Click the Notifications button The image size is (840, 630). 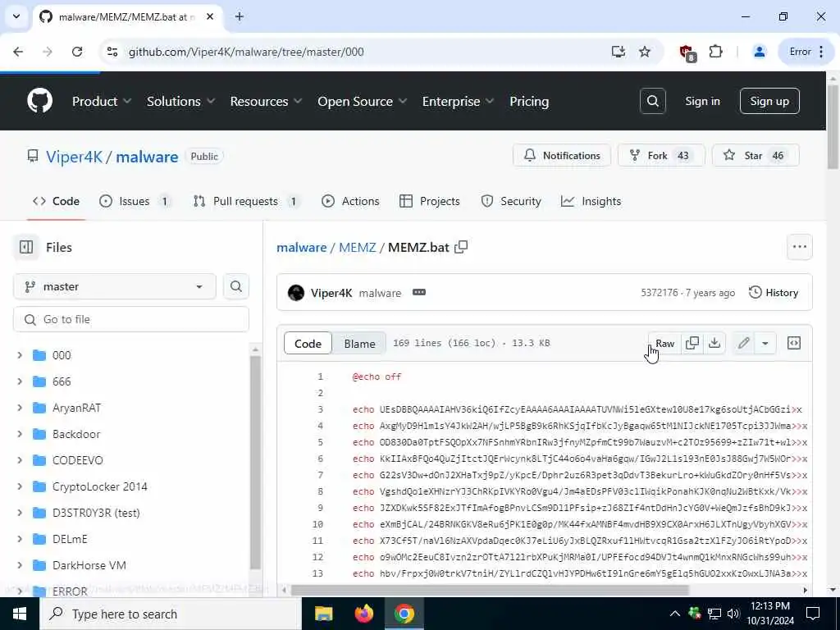tap(561, 155)
